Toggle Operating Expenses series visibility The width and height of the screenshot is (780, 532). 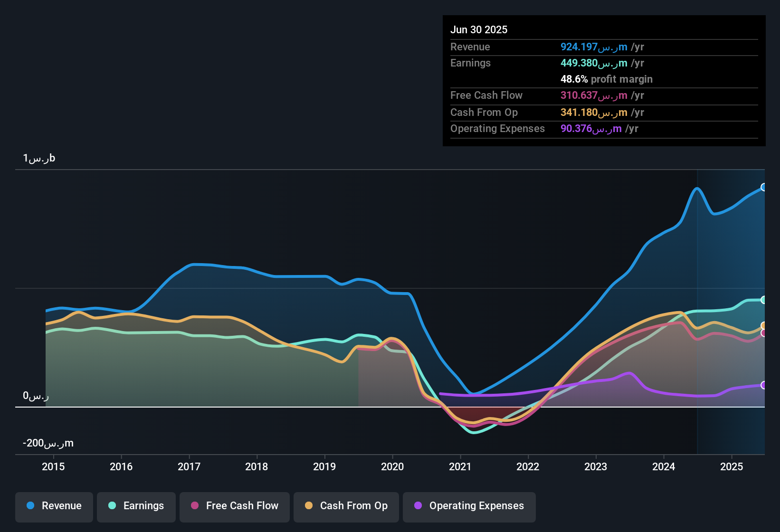(469, 506)
